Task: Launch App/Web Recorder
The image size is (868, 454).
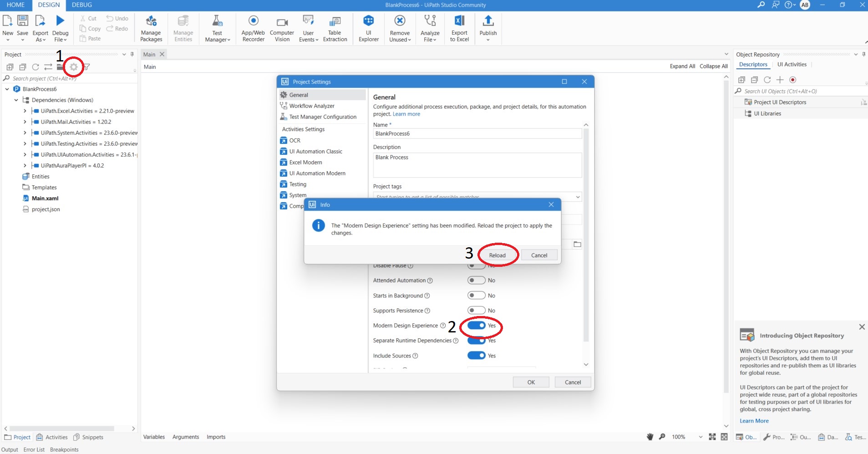Action: (253, 28)
